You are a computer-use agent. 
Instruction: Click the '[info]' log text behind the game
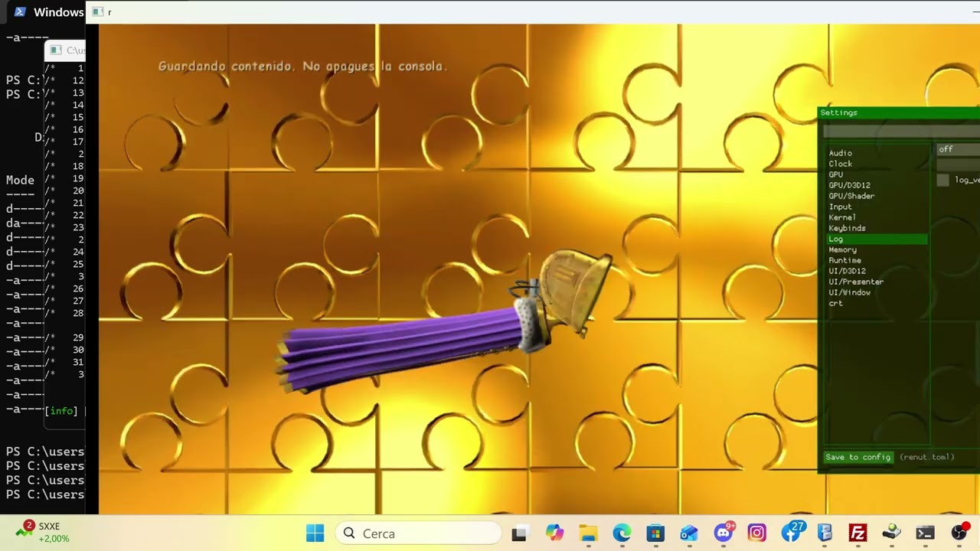61,411
